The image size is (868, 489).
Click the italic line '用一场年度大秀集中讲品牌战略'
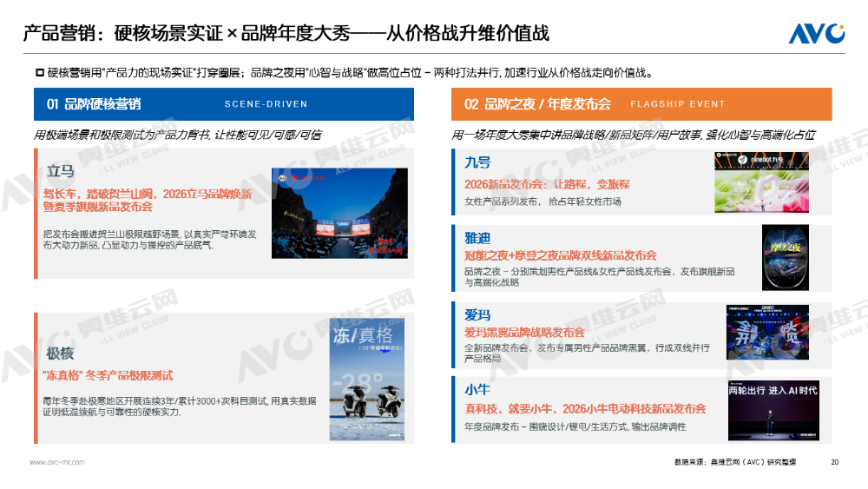tap(634, 135)
